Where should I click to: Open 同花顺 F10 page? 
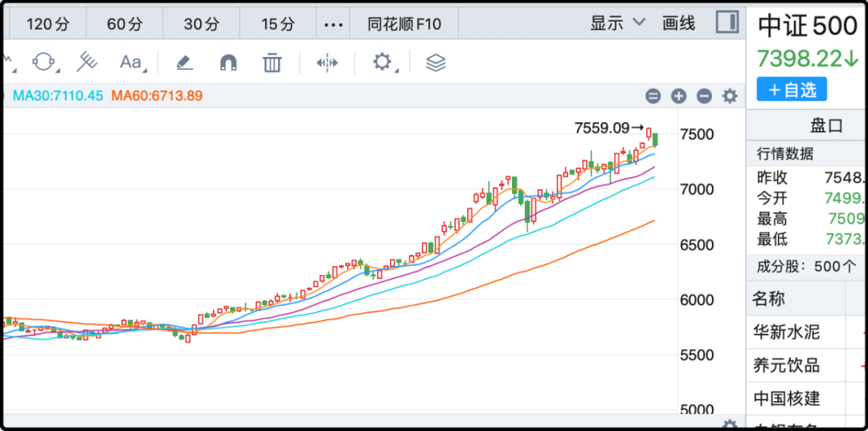click(404, 24)
